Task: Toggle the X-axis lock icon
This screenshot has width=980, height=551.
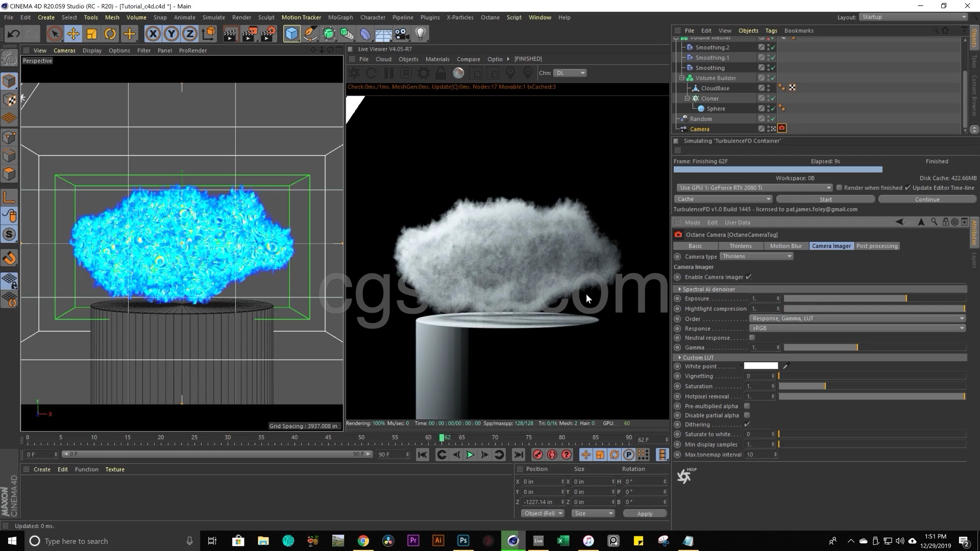Action: click(x=153, y=34)
